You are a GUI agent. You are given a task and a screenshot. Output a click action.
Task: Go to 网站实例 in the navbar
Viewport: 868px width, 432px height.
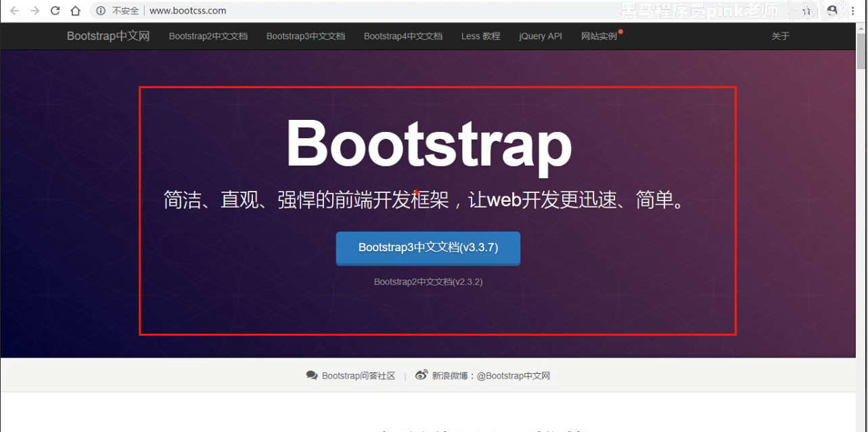tap(599, 37)
